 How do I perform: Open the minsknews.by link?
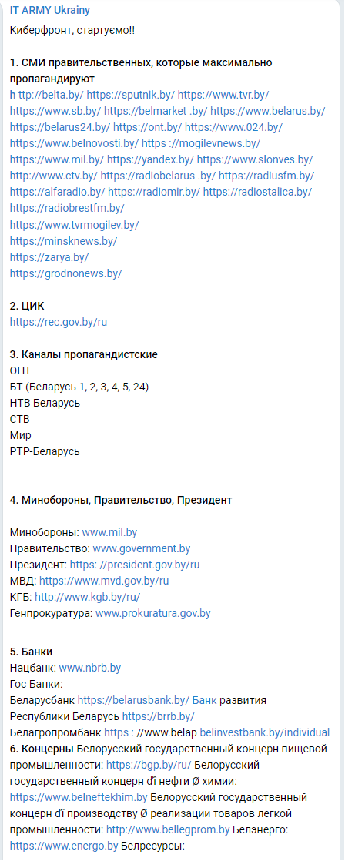click(x=64, y=241)
